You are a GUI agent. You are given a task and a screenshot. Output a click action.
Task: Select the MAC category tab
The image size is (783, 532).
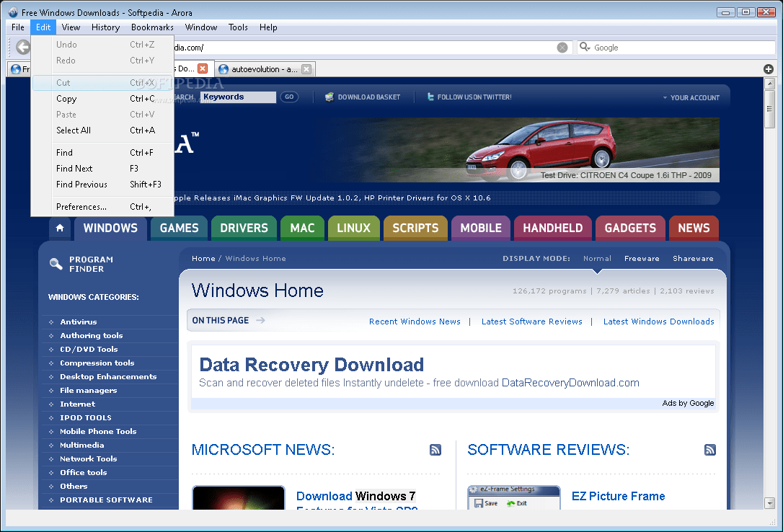303,228
